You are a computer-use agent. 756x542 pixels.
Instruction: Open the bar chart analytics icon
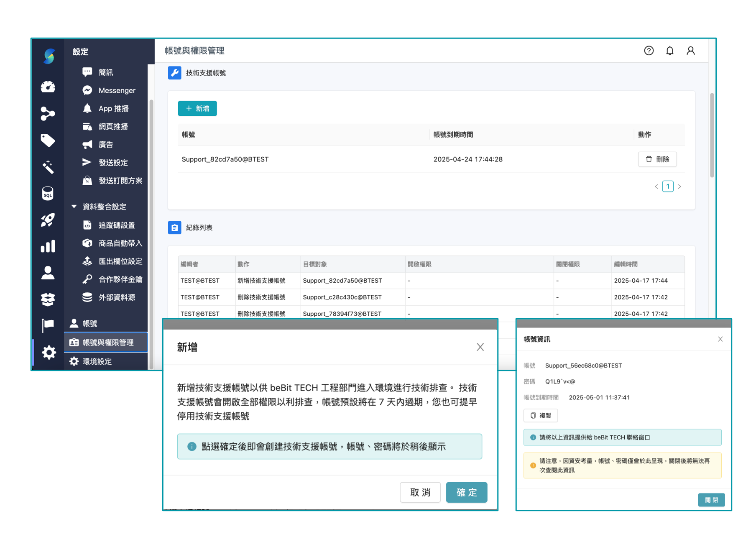pyautogui.click(x=49, y=247)
